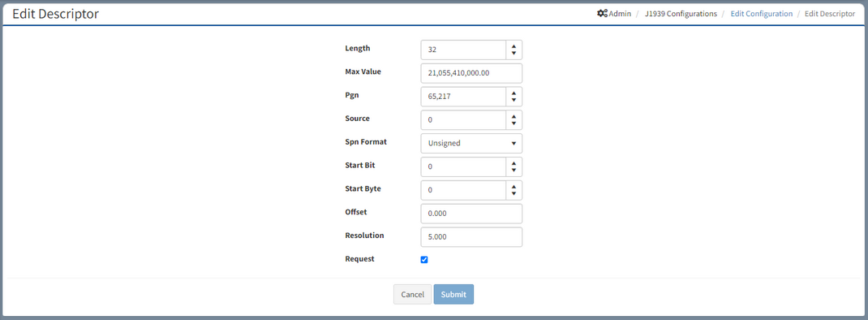Cancel editing the descriptor
This screenshot has width=868, height=320.
point(412,295)
